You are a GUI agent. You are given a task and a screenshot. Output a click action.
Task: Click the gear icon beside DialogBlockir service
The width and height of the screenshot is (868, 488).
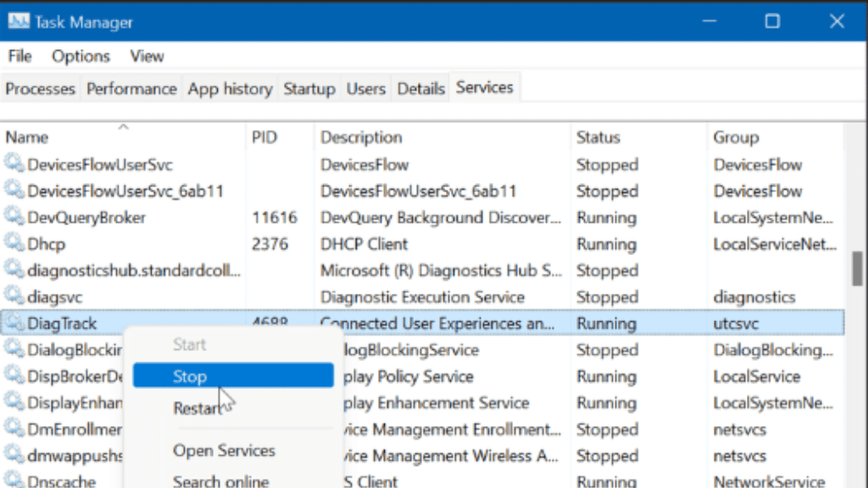(x=14, y=349)
